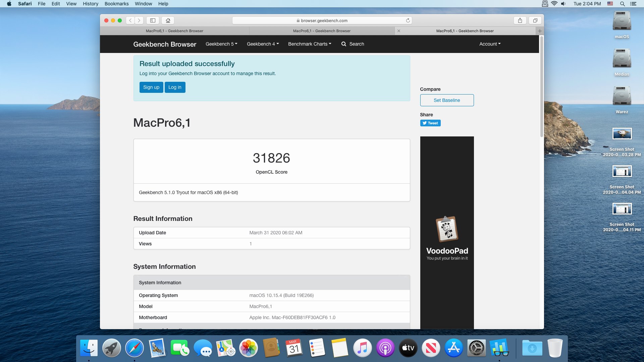Open the Benchmark Charts dropdown
Viewport: 644px width, 362px height.
point(310,44)
